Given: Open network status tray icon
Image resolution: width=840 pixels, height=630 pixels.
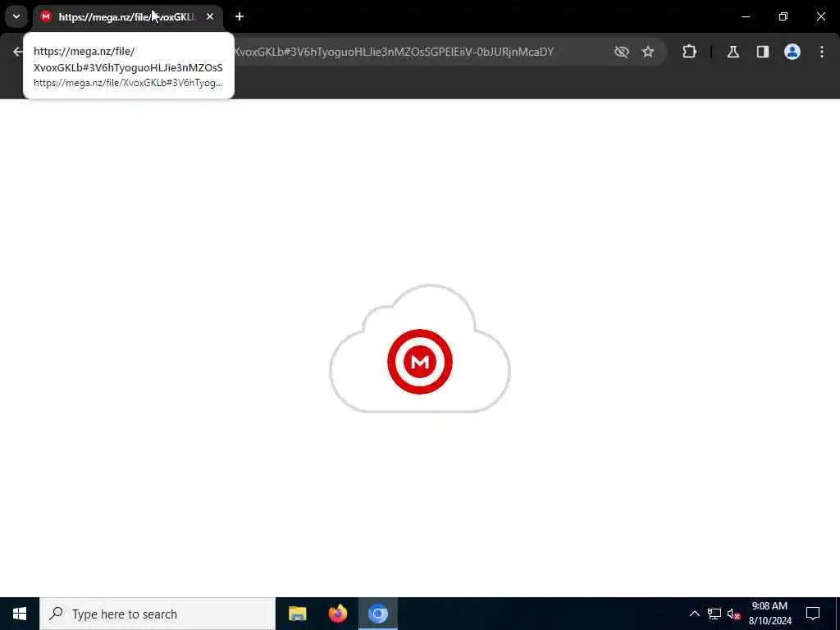Looking at the screenshot, I should tap(714, 614).
